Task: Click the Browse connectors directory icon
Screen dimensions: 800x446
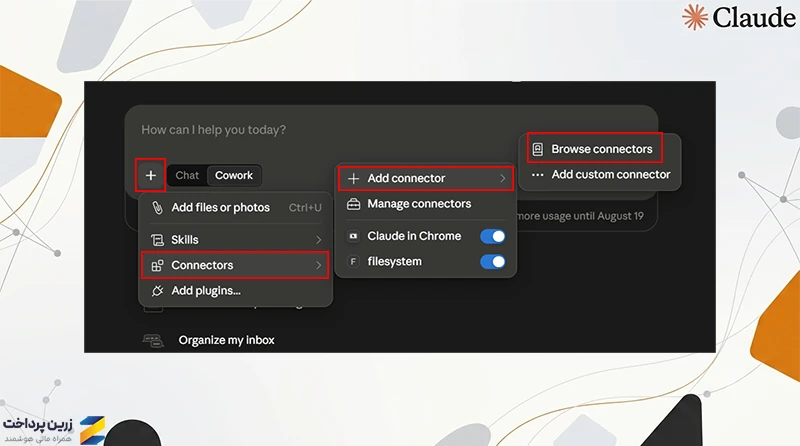Action: 537,149
